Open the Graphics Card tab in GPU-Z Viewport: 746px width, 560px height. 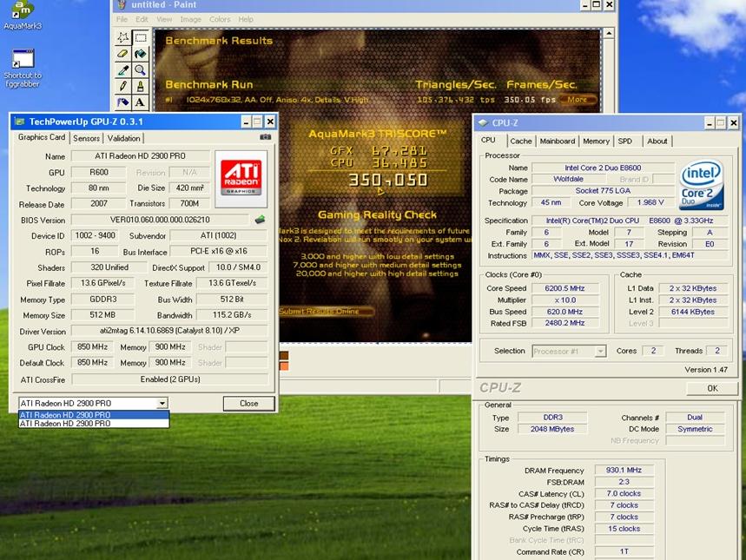(x=42, y=137)
